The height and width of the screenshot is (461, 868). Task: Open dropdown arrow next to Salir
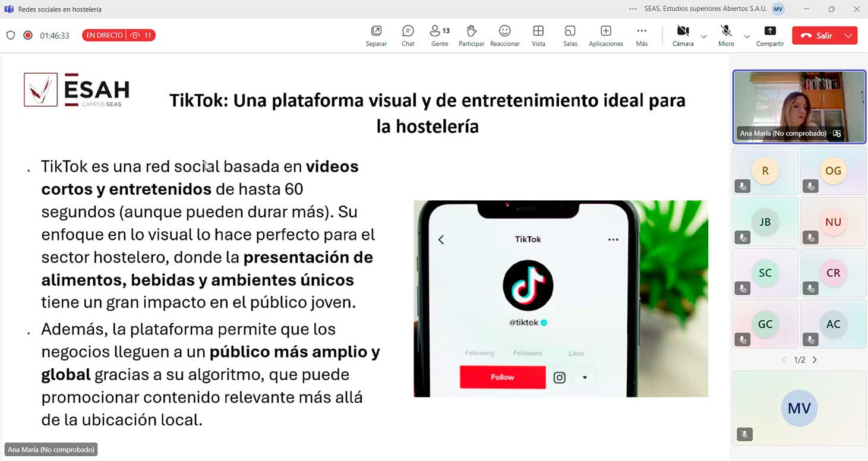848,36
